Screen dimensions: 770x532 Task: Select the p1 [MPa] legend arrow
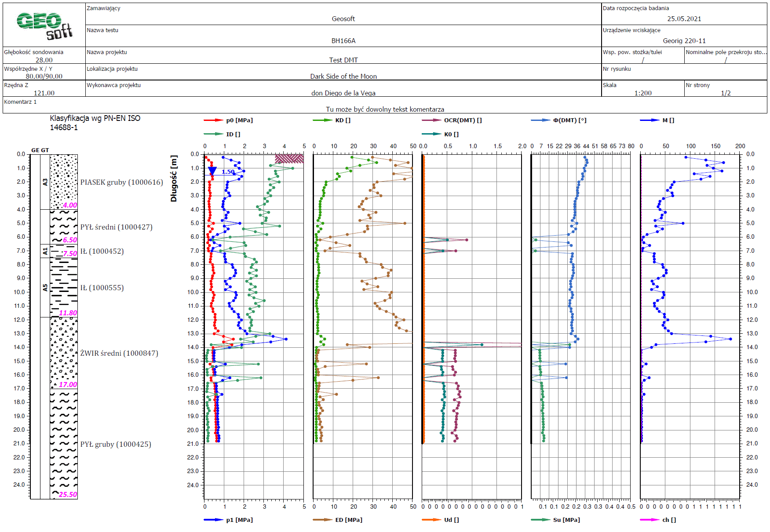214,520
